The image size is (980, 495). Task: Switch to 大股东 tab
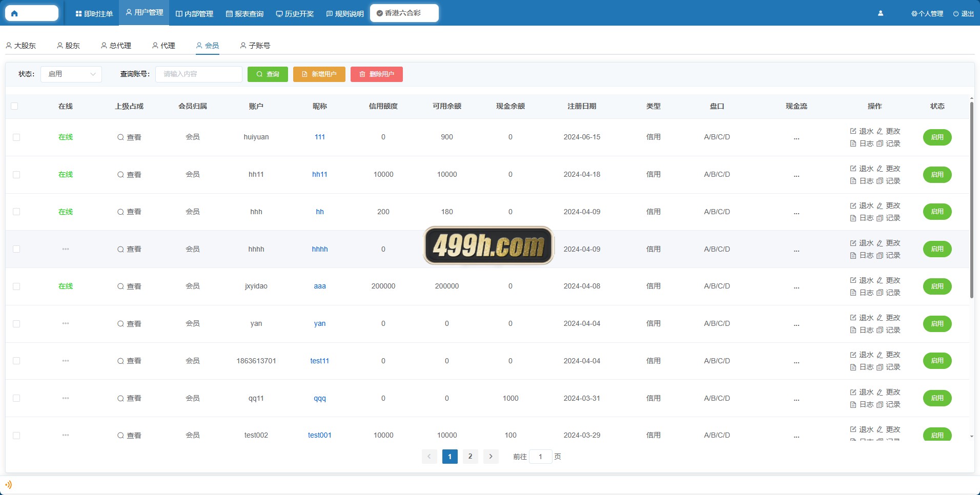click(x=21, y=46)
